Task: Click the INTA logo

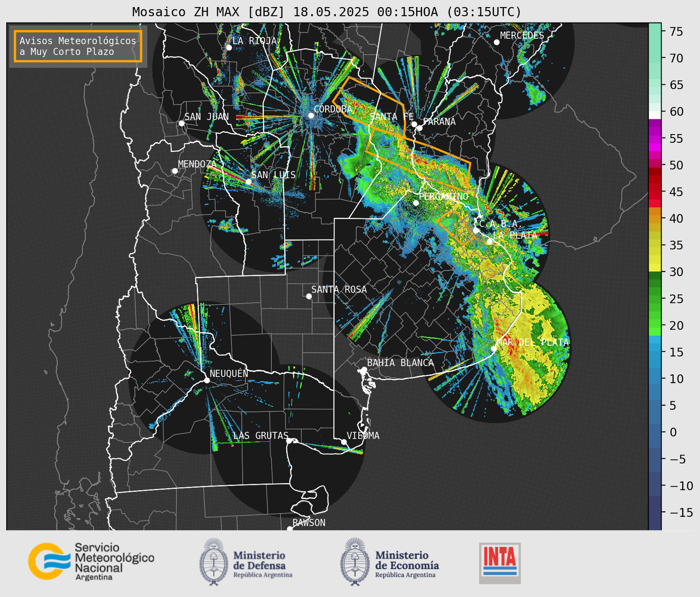Action: pyautogui.click(x=500, y=563)
